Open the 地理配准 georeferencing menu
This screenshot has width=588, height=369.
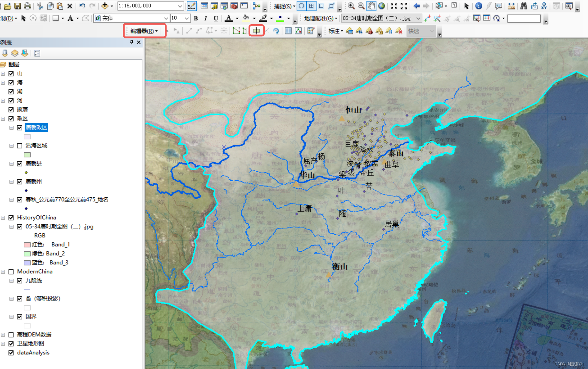coord(320,18)
